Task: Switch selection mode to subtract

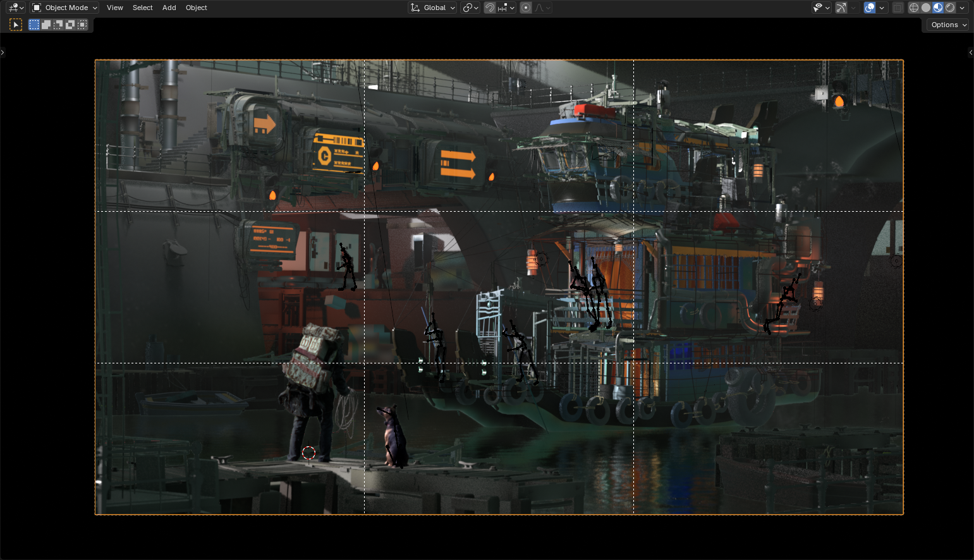Action: point(58,25)
